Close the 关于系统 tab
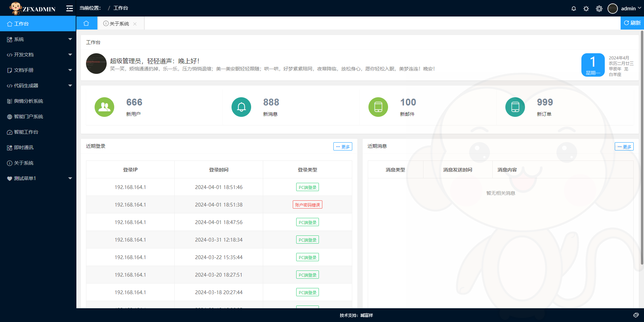 tap(135, 24)
